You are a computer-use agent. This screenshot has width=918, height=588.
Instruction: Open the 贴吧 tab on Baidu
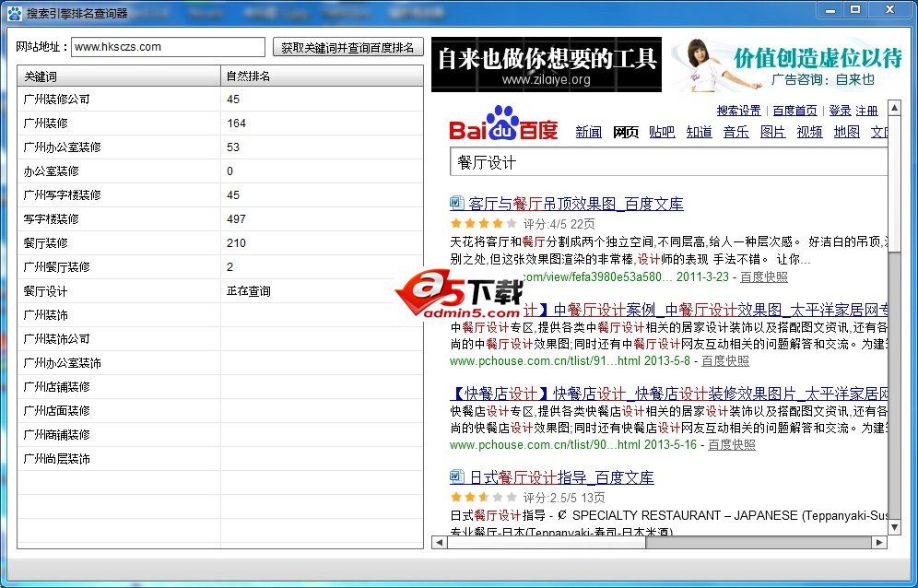[662, 132]
